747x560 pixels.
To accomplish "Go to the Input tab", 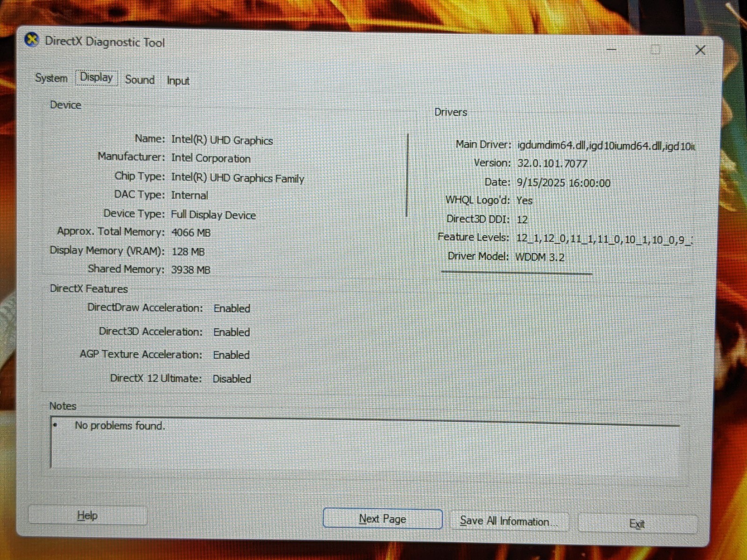I will [x=178, y=81].
